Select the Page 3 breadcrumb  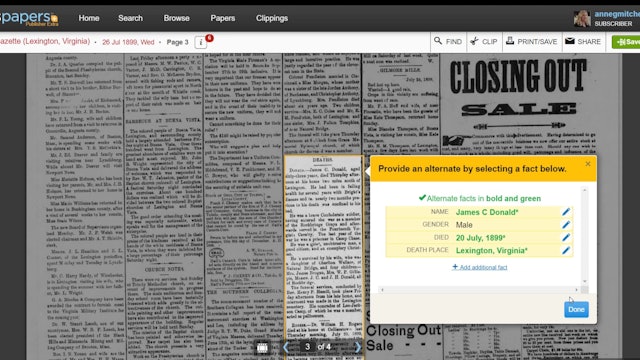click(178, 42)
